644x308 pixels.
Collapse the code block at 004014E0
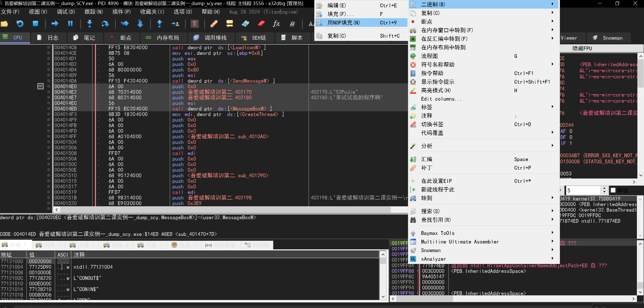pos(41,86)
